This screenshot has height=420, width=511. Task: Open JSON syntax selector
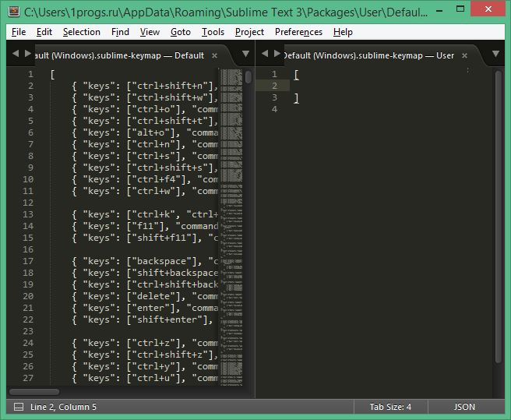[x=464, y=407]
